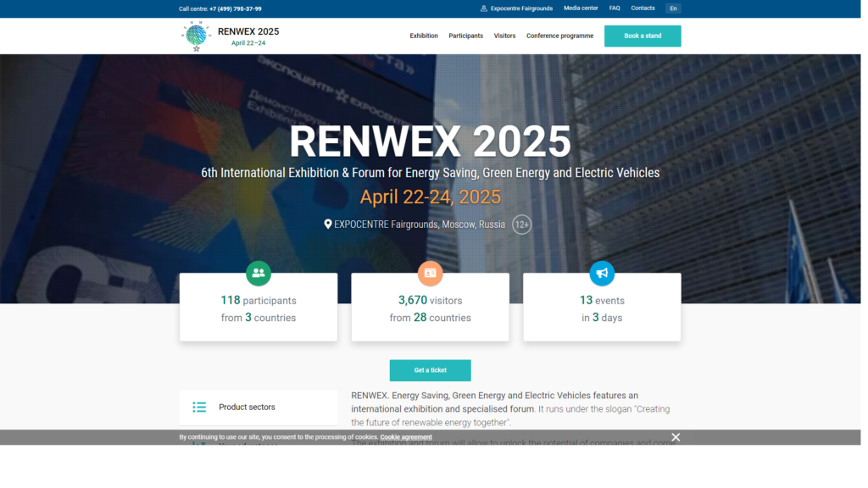Open the Contacts link
Viewport: 868px width, 488px height.
pyautogui.click(x=643, y=8)
